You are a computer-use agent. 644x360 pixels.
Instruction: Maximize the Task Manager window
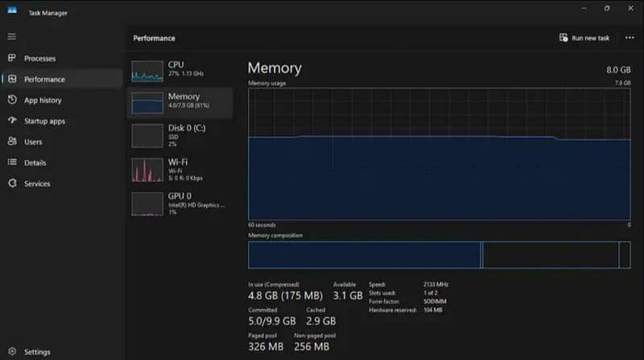606,8
